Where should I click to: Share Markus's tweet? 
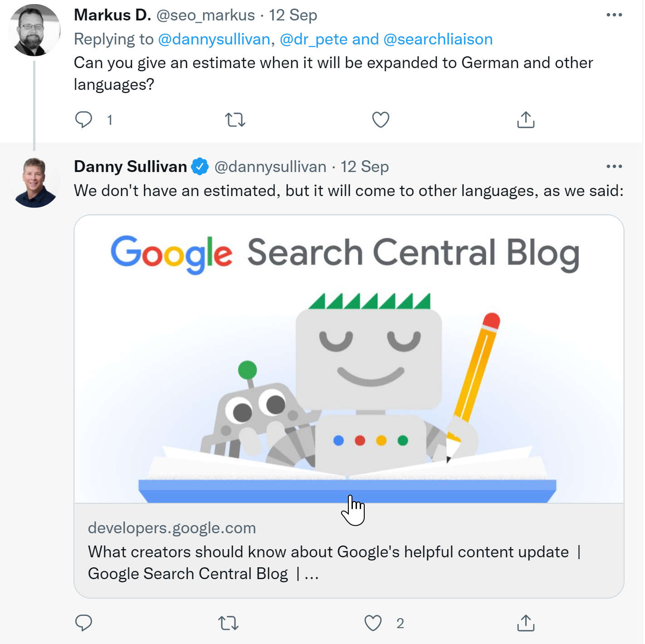click(x=525, y=119)
